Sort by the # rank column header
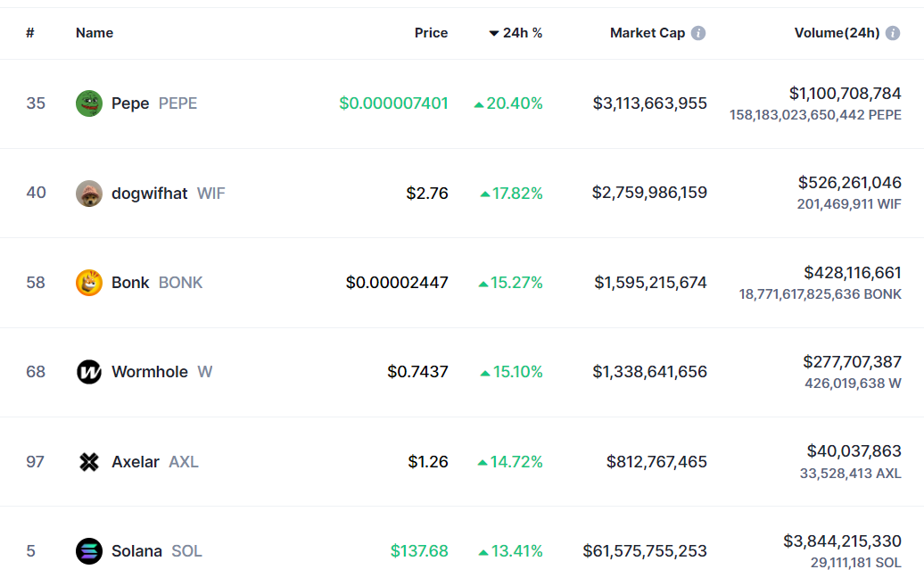Screen dimensions: 924x586 pyautogui.click(x=30, y=33)
